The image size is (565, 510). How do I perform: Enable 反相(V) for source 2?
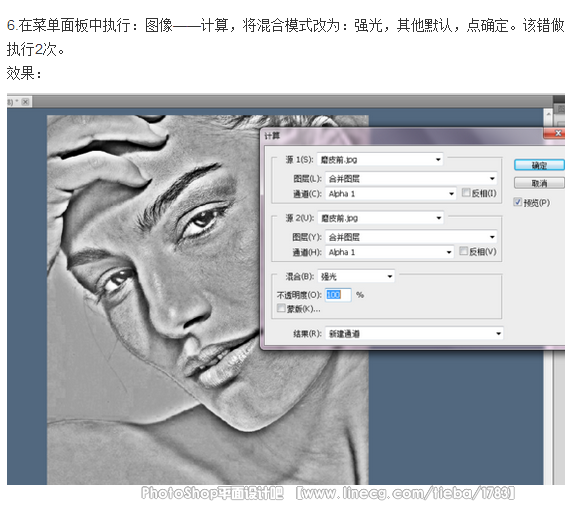[464, 251]
